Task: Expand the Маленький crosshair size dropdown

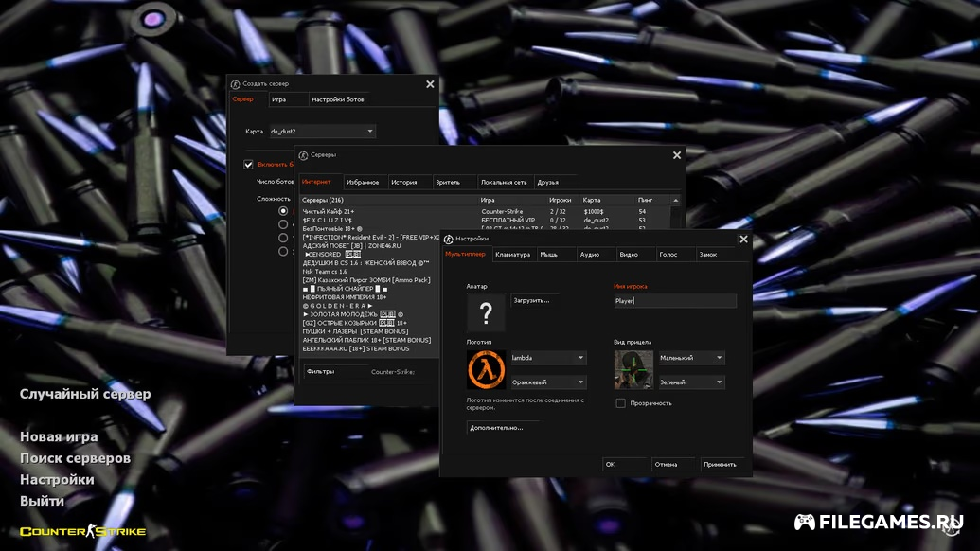Action: pos(691,357)
